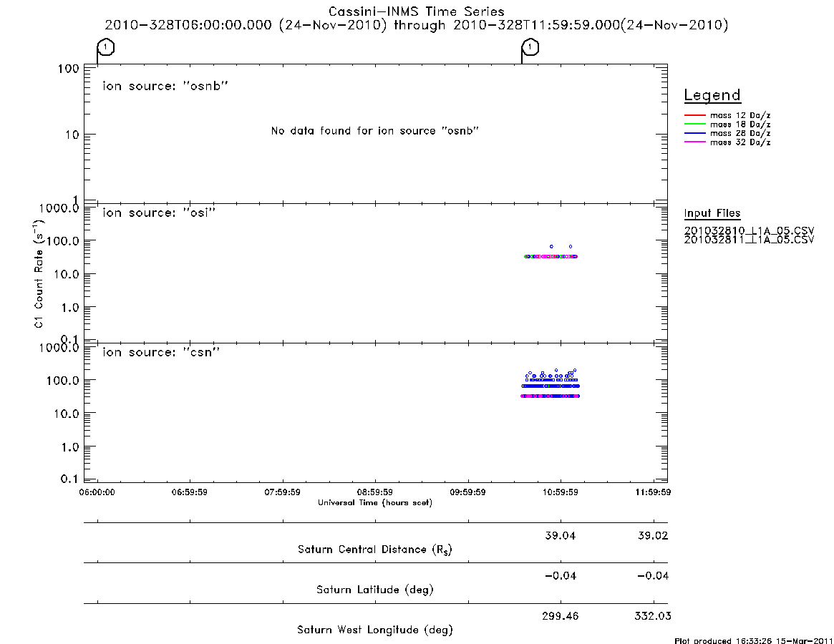Click the ion source "osi" panel label
Screen dimensions: 834x644
(159, 213)
